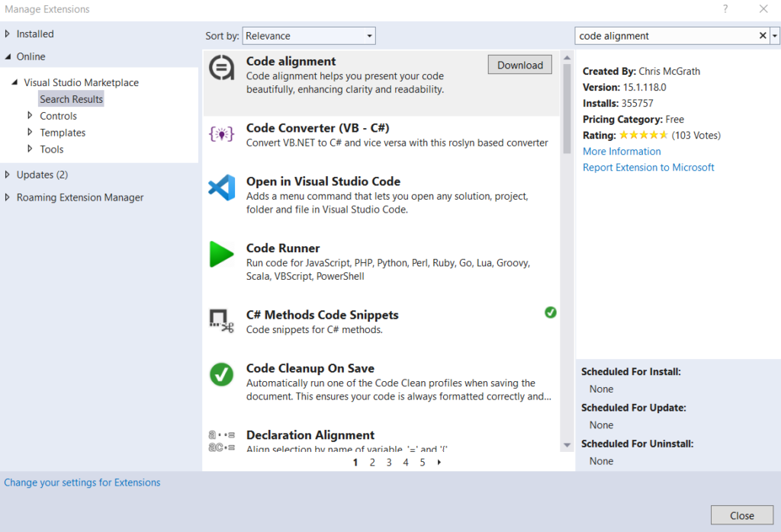This screenshot has height=532, width=781.
Task: Click the C# Methods Code Snippets icon
Action: (x=221, y=320)
